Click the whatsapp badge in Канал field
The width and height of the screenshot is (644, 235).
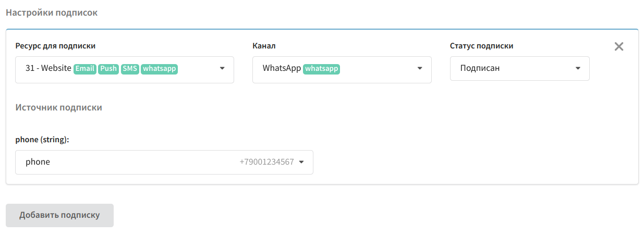[322, 69]
